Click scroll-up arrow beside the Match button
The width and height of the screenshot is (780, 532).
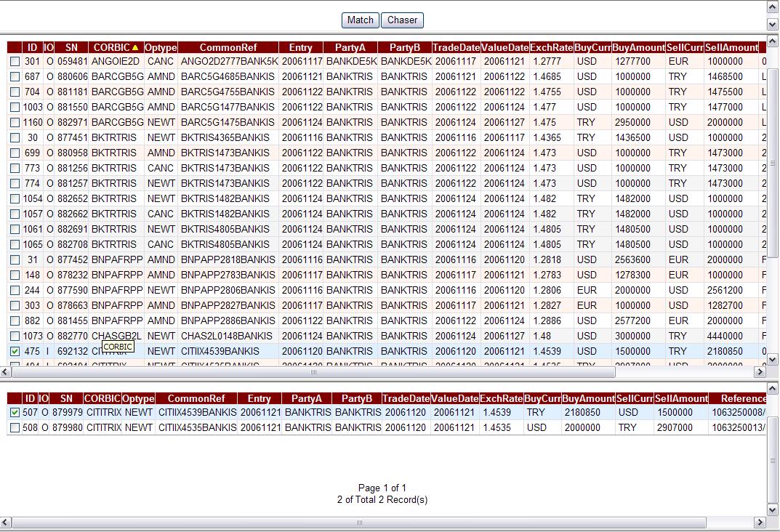(x=773, y=7)
